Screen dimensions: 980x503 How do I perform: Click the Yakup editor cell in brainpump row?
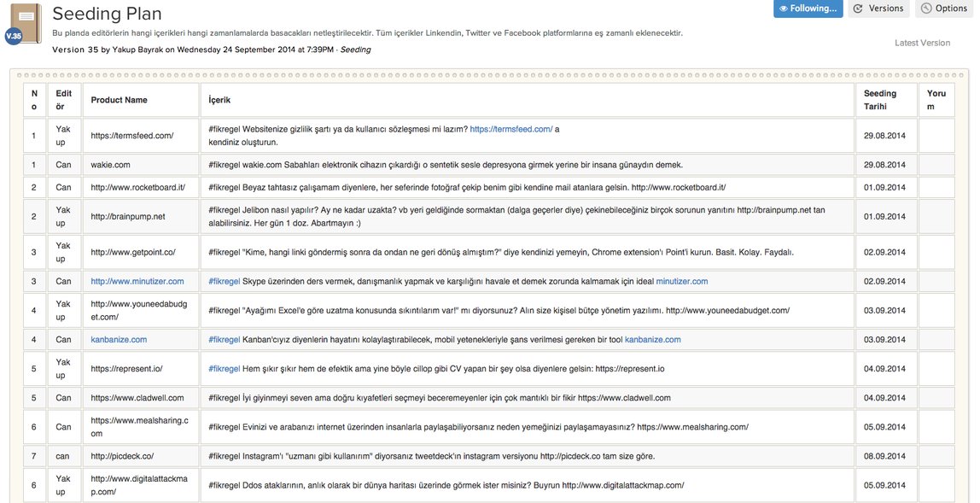tap(64, 216)
